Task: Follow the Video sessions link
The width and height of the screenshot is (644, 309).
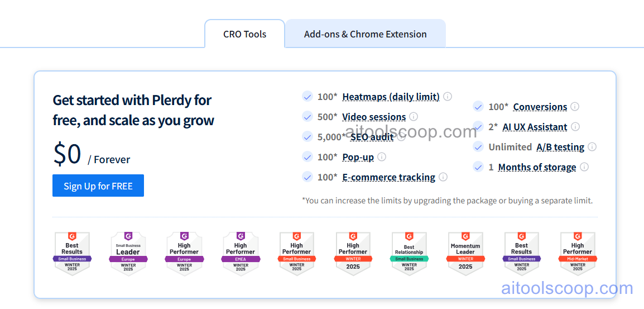Action: 374,117
